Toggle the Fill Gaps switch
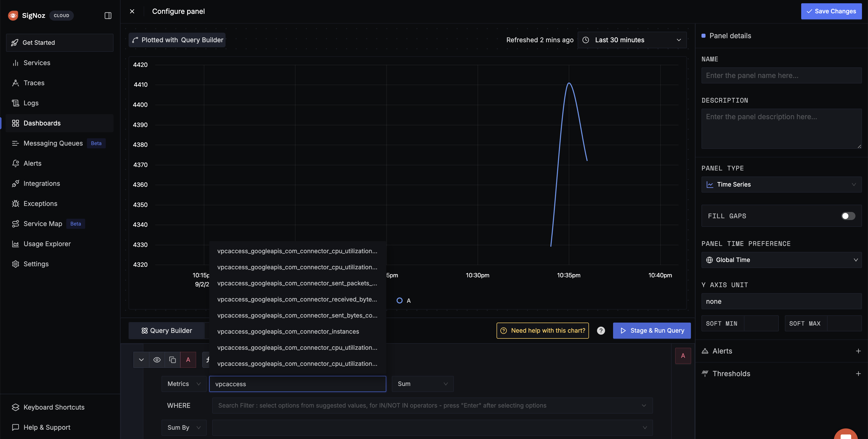 [848, 216]
